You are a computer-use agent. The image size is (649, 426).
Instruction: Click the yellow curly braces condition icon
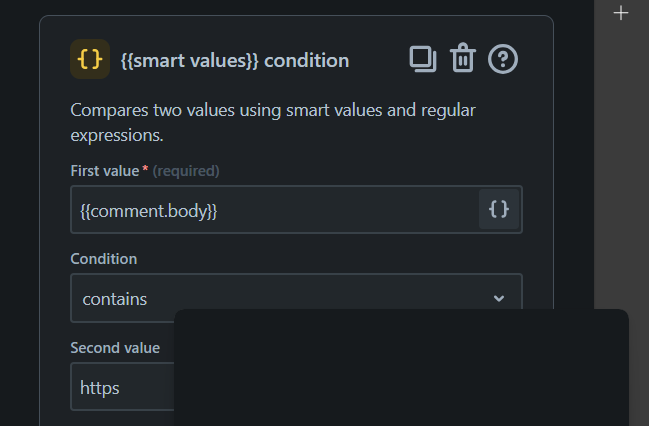(90, 60)
